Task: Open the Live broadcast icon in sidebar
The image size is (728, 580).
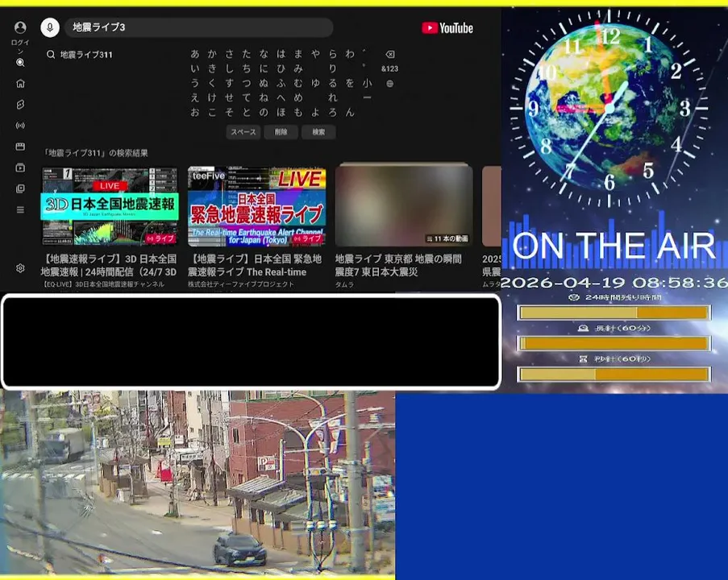Action: coord(20,126)
